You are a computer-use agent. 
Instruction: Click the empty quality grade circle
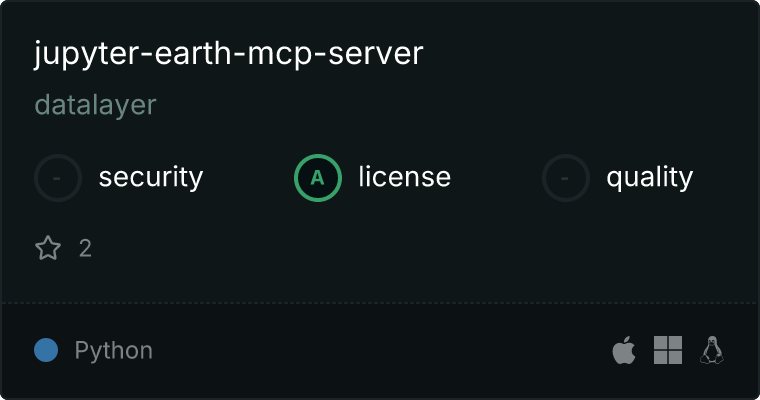566,178
